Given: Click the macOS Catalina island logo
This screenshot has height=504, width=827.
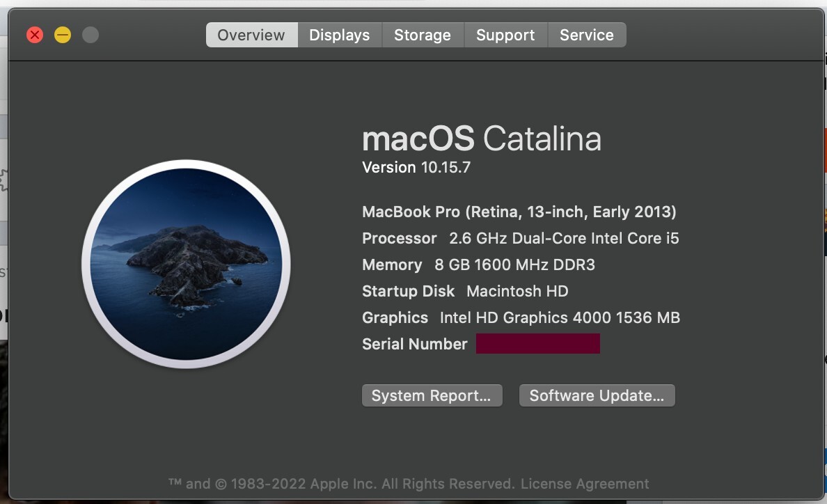Looking at the screenshot, I should click(x=186, y=264).
